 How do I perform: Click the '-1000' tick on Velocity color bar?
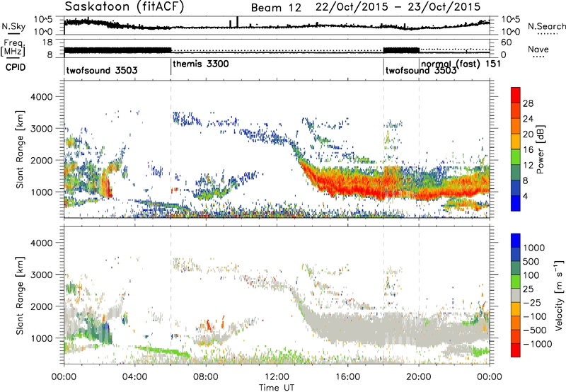tap(538, 344)
